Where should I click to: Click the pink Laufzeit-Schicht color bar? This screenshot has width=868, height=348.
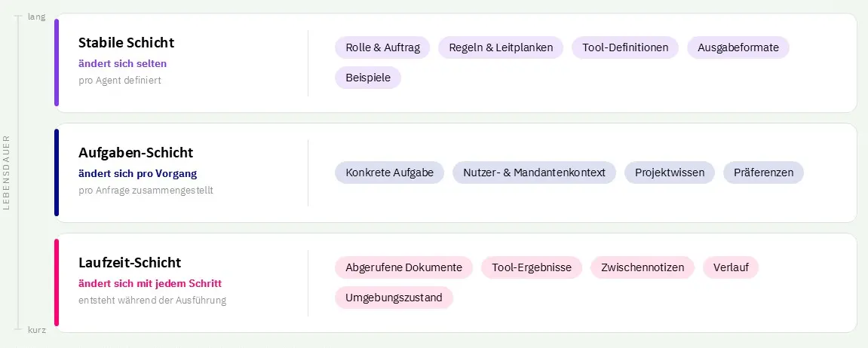point(57,282)
